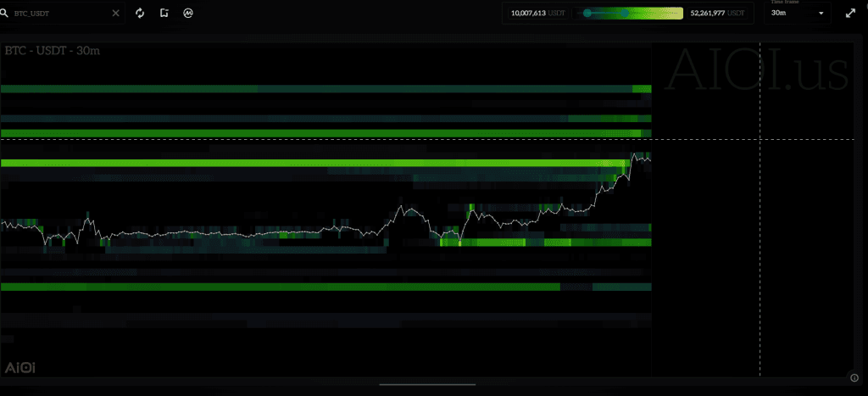Click the AiOi logo in chart corner
The height and width of the screenshot is (396, 868).
20,367
